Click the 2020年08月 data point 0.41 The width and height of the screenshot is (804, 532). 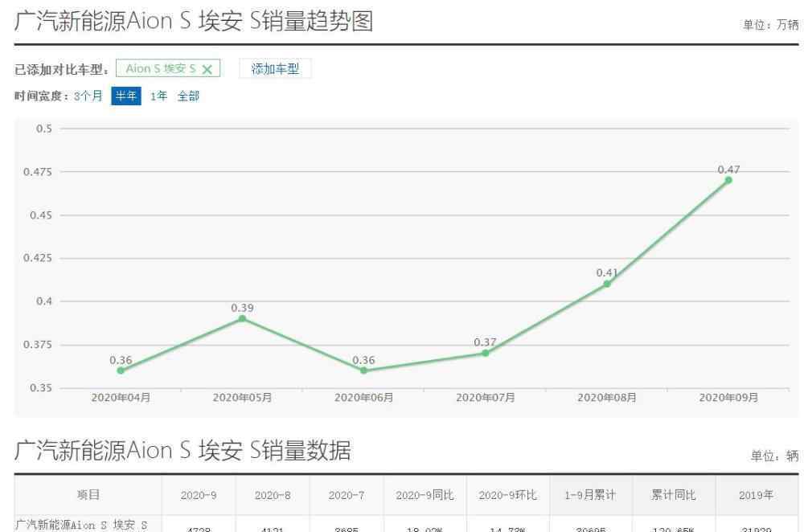(x=606, y=284)
